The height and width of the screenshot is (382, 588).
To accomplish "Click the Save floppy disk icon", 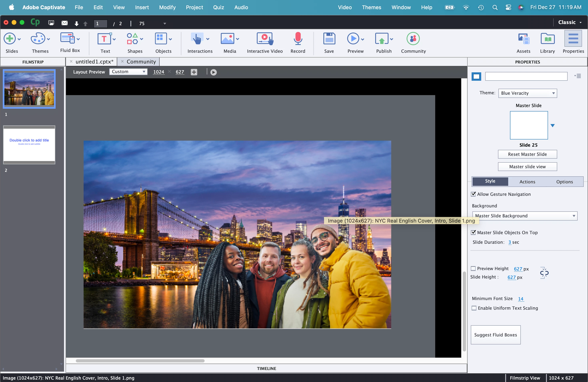I will 329,39.
